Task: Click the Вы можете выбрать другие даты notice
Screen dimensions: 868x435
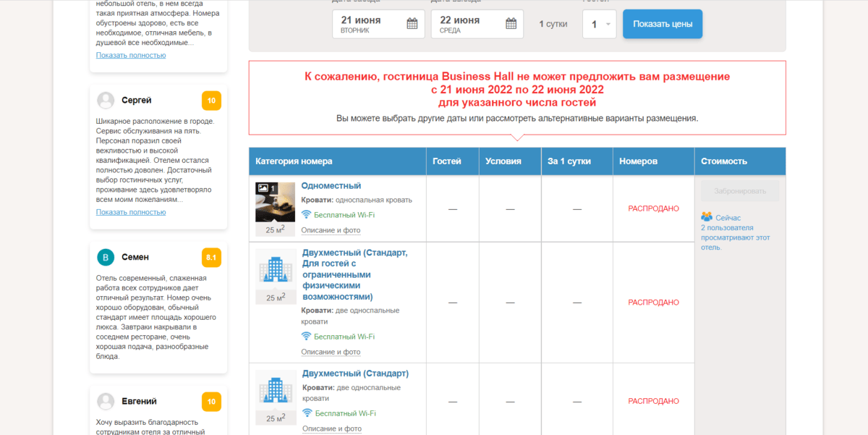Action: (x=517, y=118)
